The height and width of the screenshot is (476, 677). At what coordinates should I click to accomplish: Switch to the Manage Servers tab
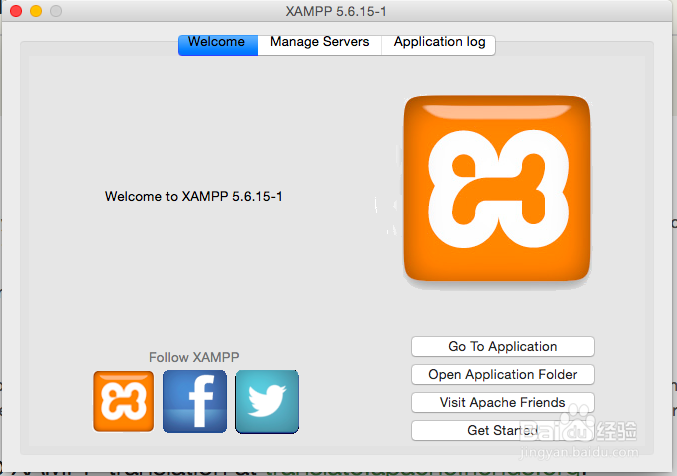(x=320, y=45)
